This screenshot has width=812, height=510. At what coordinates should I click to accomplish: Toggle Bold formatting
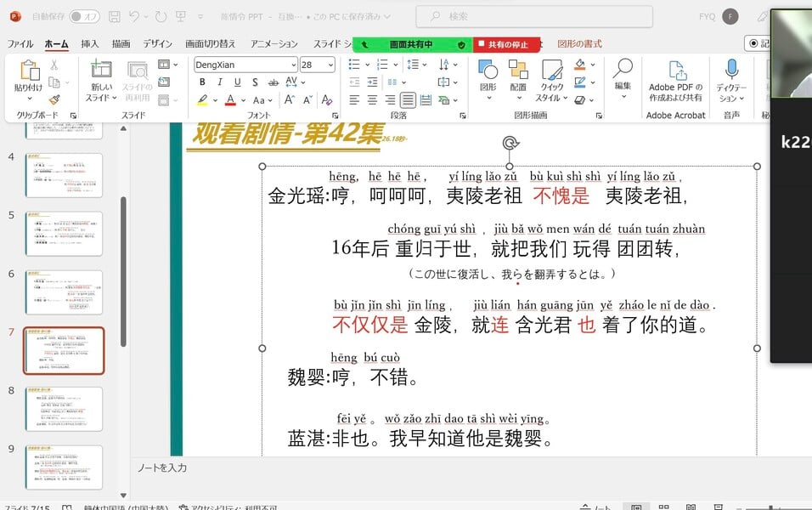[x=202, y=82]
